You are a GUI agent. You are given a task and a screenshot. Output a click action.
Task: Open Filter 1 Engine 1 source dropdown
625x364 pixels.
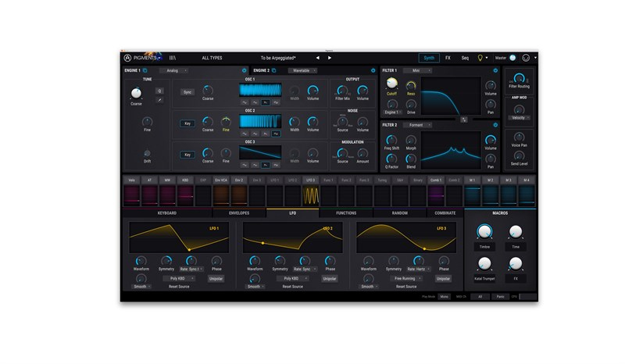(x=393, y=112)
